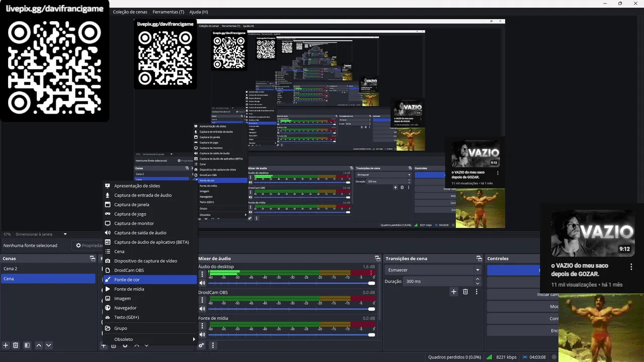Open Dimensionar à janela scaling dropdown
644x362 pixels.
(41, 234)
